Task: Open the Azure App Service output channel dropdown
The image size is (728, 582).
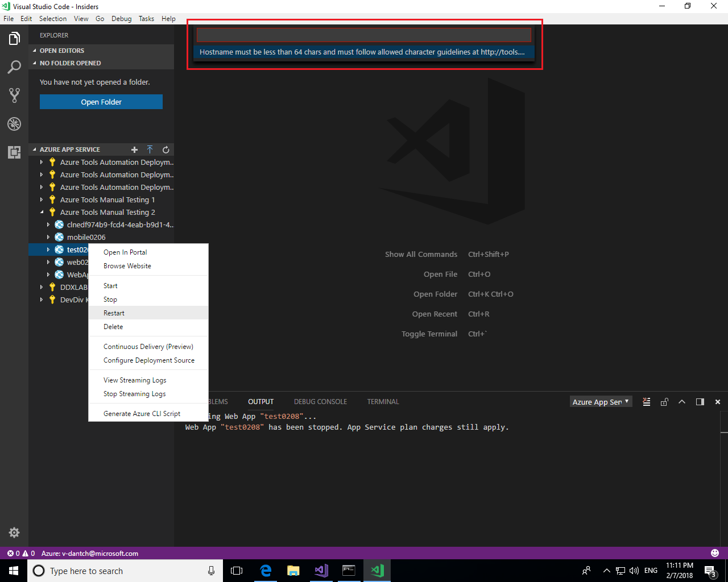Action: tap(601, 401)
